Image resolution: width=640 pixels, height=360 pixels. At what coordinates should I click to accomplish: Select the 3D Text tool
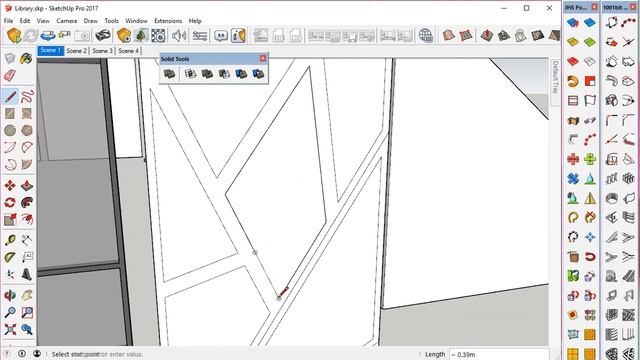pos(27,274)
